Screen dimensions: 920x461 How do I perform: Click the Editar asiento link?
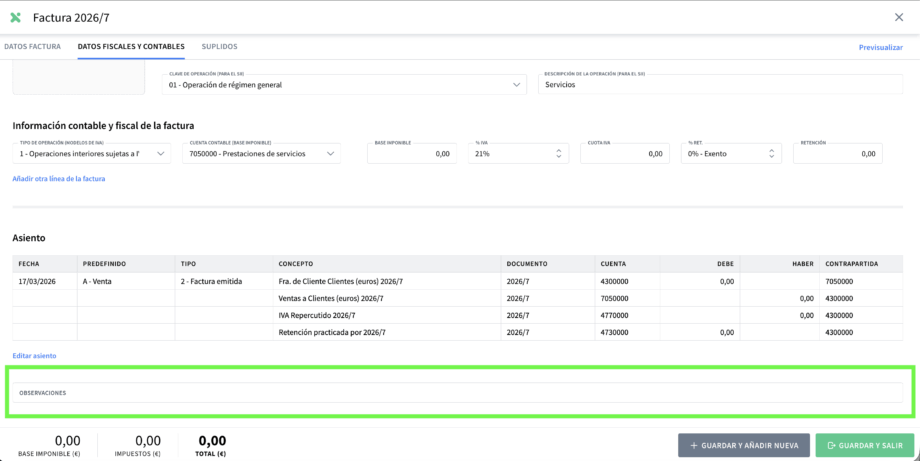coord(34,356)
